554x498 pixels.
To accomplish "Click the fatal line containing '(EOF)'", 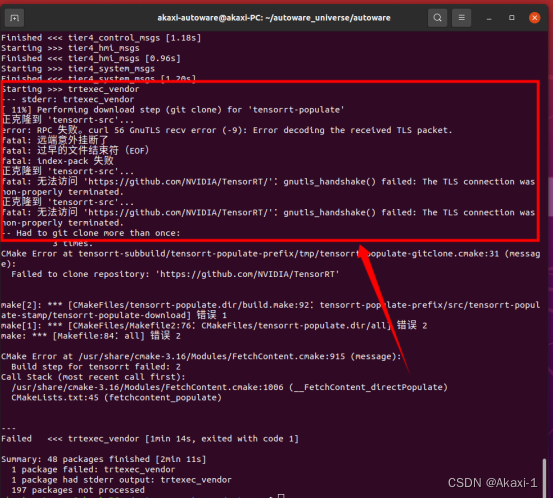I will [x=76, y=151].
